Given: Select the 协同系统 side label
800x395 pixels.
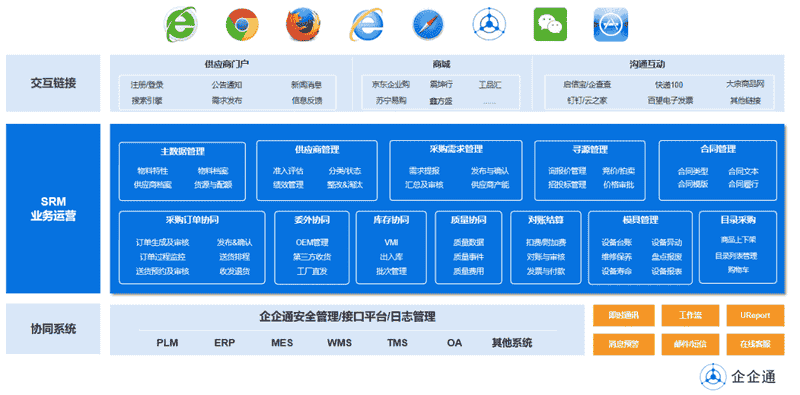Looking at the screenshot, I should [53, 329].
